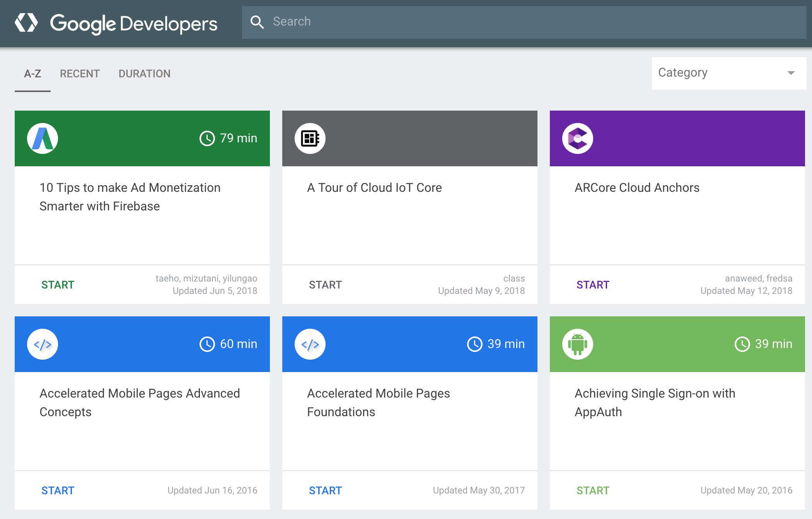This screenshot has height=519, width=812.
Task: Click title Accelerated Mobile Pages Foundations
Action: (x=379, y=403)
